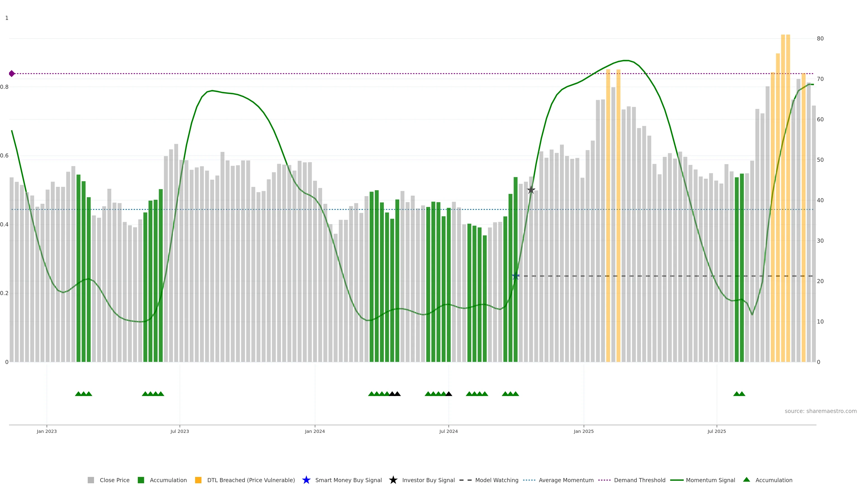The height and width of the screenshot is (488, 868).
Task: Click the orange DTL Breached swatch
Action: tap(198, 480)
